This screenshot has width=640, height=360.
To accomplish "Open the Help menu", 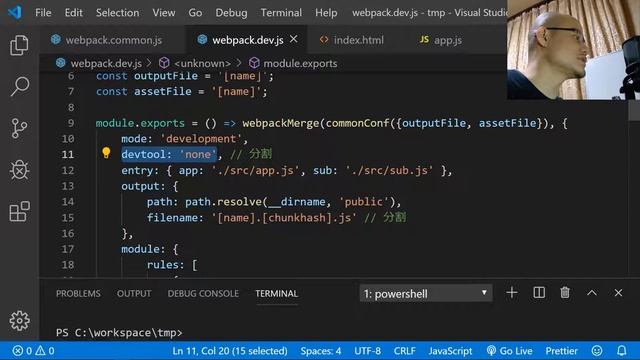I will click(326, 13).
